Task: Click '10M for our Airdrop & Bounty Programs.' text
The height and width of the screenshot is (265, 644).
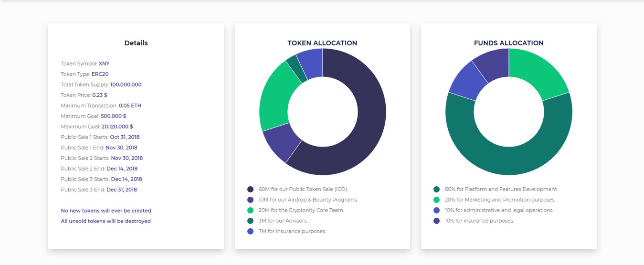Action: coord(308,200)
